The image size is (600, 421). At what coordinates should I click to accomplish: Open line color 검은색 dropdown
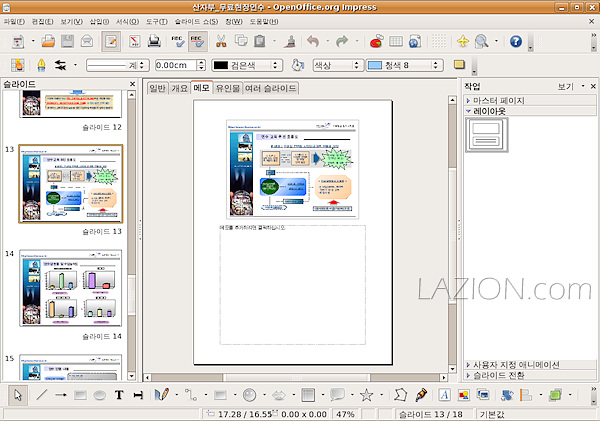click(247, 65)
